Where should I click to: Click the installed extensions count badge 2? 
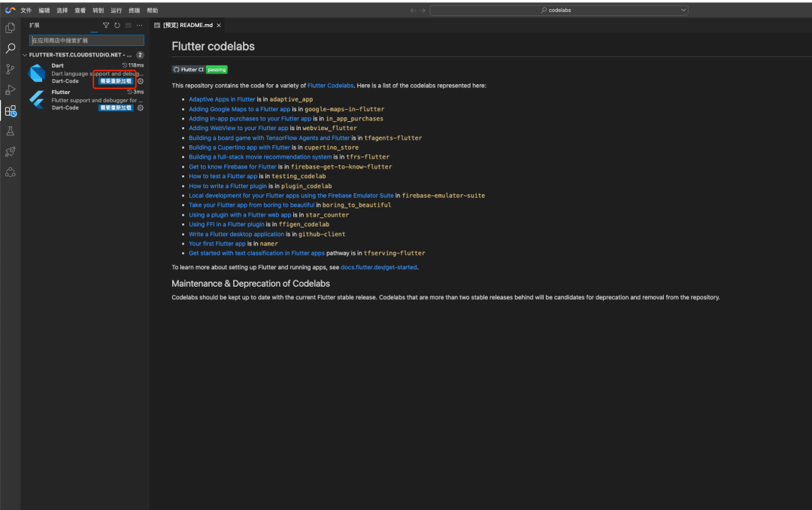pos(140,55)
